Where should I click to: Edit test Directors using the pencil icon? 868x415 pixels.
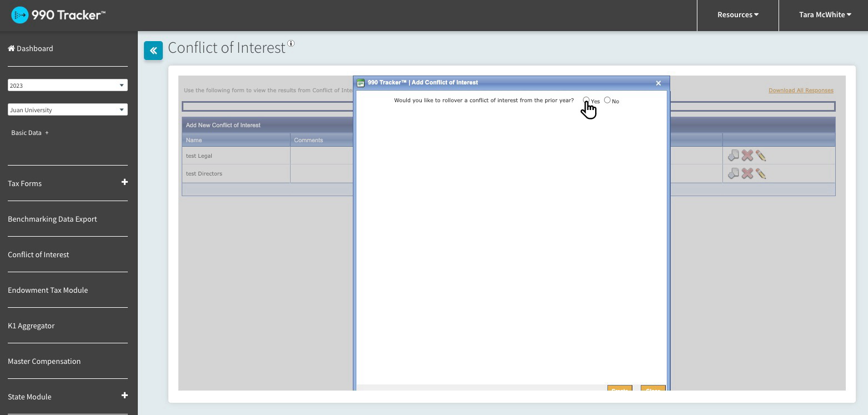pyautogui.click(x=761, y=174)
